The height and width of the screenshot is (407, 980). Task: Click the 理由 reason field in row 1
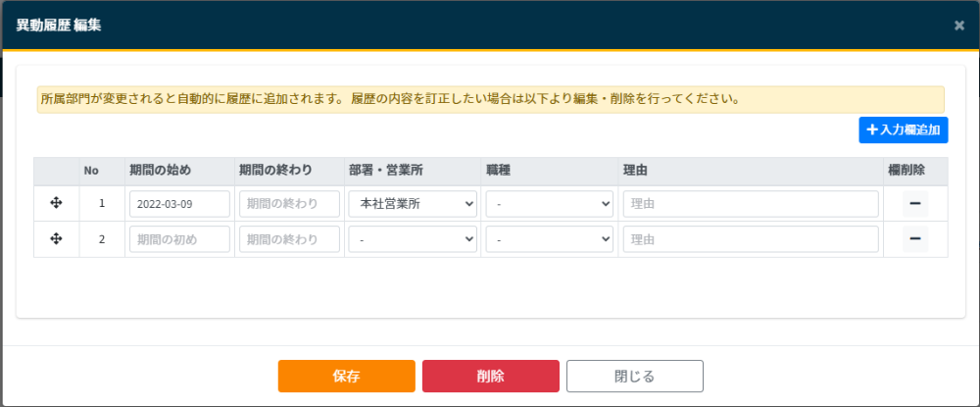click(750, 204)
